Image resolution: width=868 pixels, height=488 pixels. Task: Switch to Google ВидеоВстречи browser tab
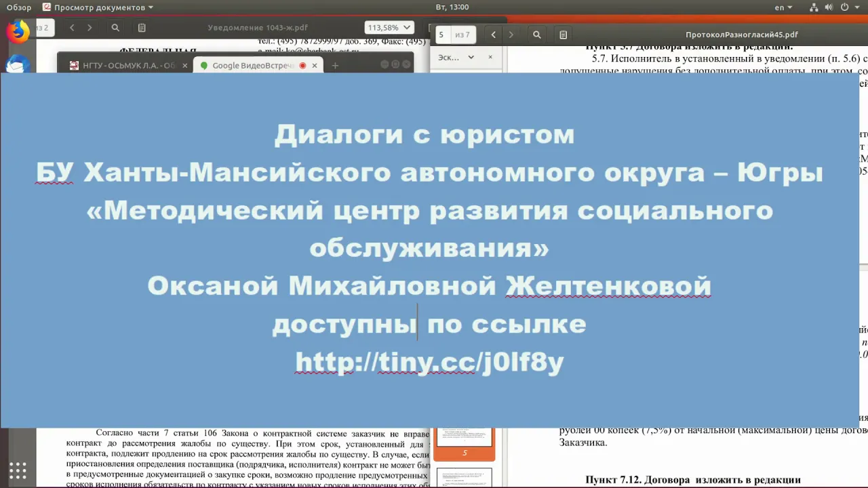(x=253, y=66)
